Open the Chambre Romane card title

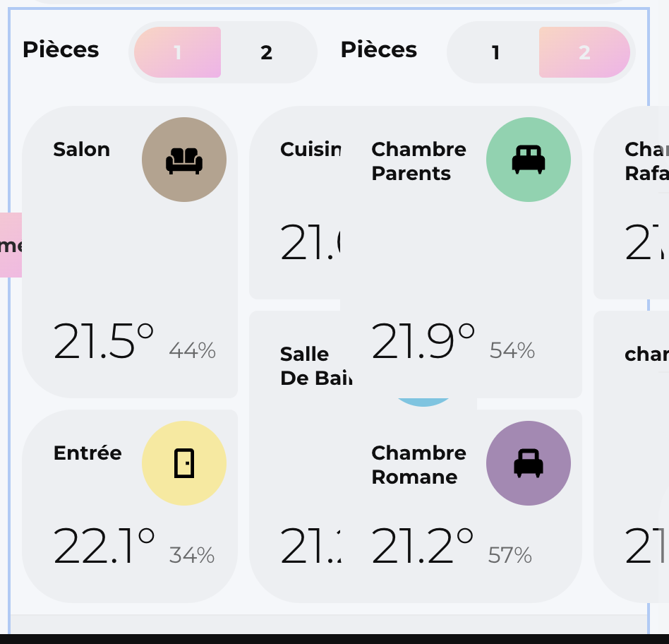[418, 465]
